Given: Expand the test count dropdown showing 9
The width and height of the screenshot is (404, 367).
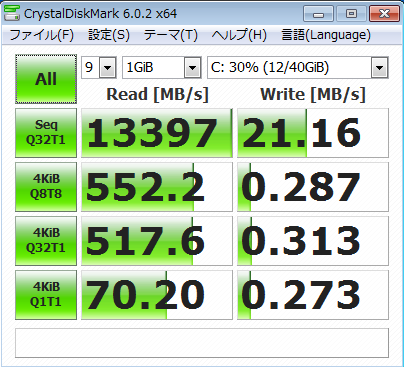Looking at the screenshot, I should 107,68.
